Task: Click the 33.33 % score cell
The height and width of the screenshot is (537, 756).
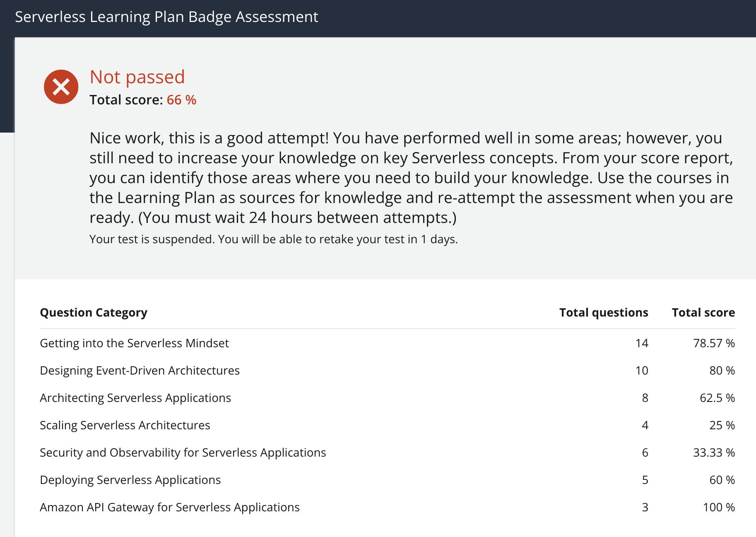Action: tap(714, 452)
